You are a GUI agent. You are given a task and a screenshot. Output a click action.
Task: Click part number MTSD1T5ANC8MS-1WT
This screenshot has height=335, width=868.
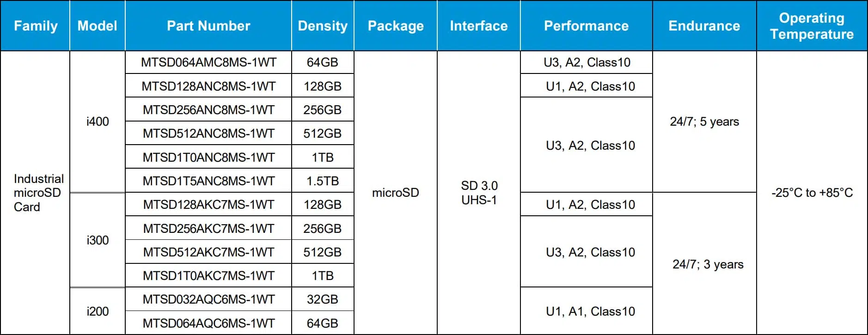(208, 181)
